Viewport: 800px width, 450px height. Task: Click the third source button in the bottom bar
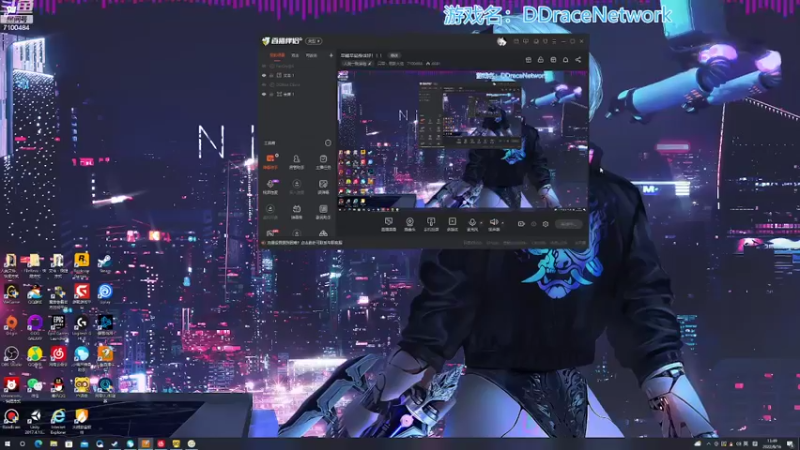coord(431,224)
